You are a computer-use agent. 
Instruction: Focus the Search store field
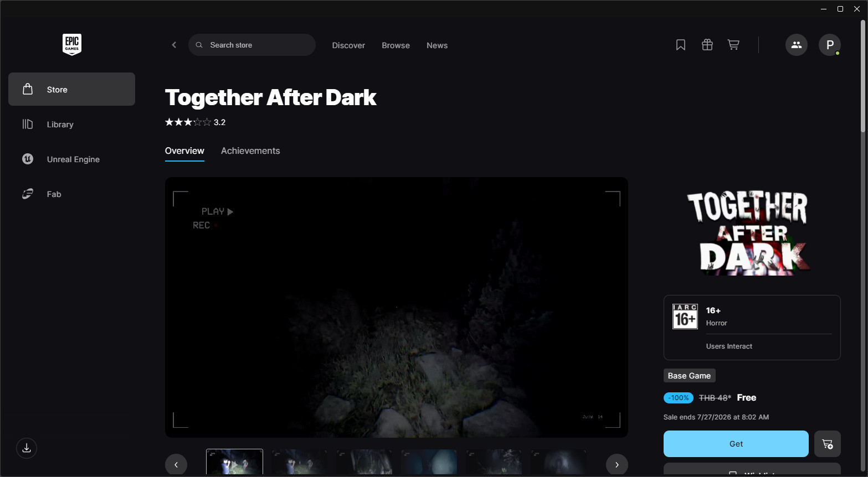[x=252, y=45]
